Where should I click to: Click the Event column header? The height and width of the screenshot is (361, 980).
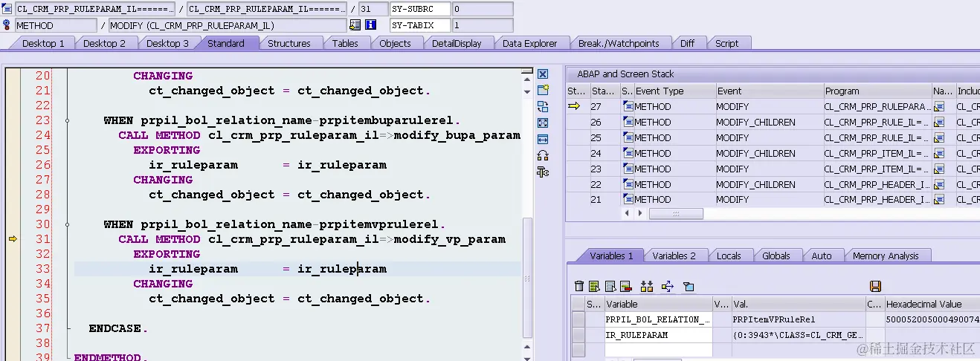[x=769, y=91]
